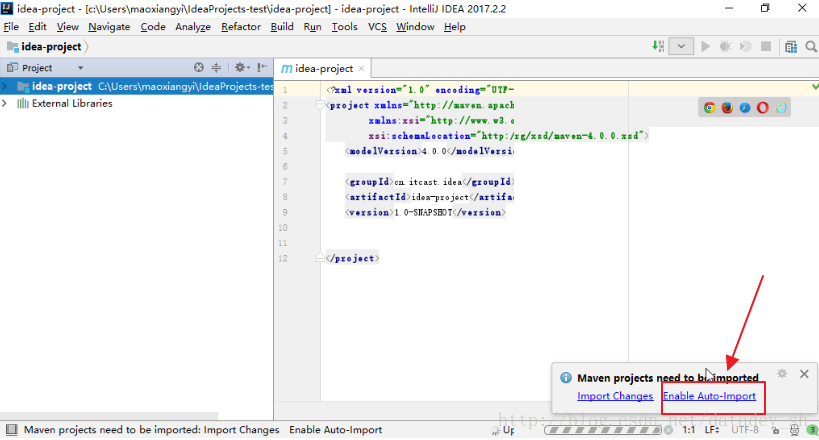Open the Build menu

[x=282, y=27]
